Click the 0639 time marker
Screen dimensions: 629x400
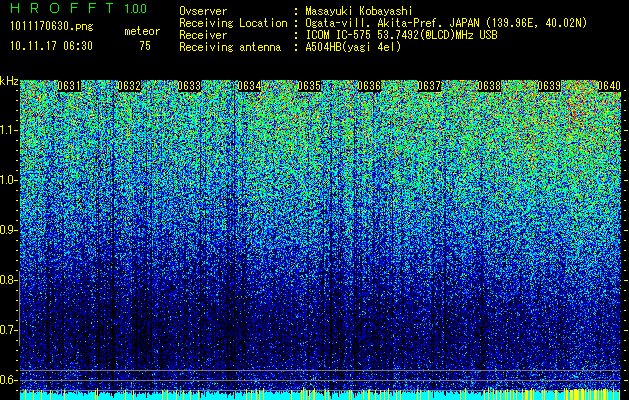(x=549, y=86)
